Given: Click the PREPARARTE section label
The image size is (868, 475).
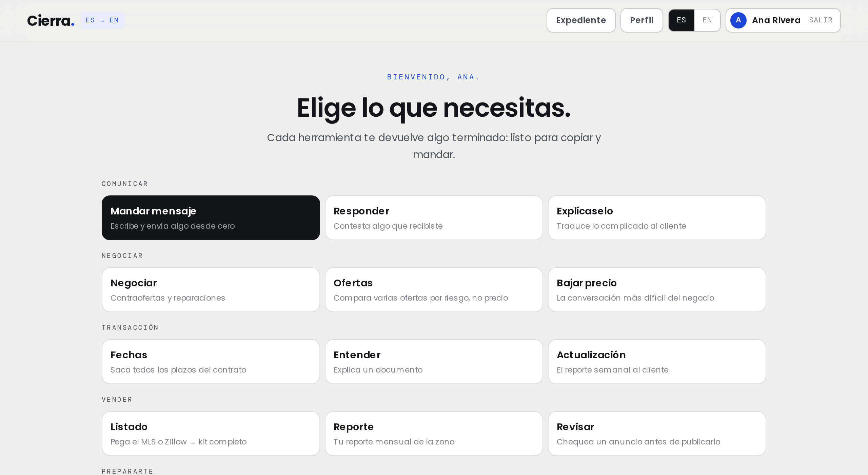Looking at the screenshot, I should [x=127, y=471].
